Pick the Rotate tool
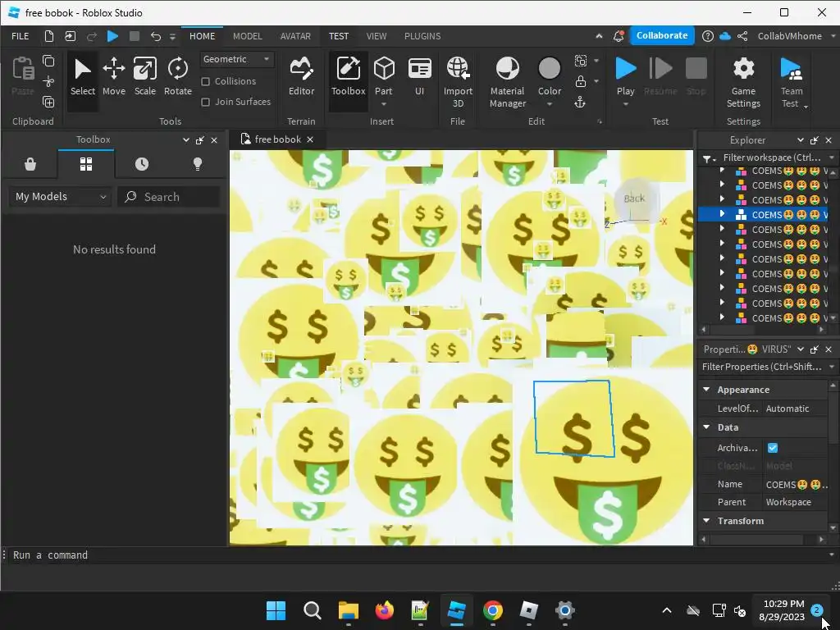Image resolution: width=840 pixels, height=630 pixels. tap(178, 78)
